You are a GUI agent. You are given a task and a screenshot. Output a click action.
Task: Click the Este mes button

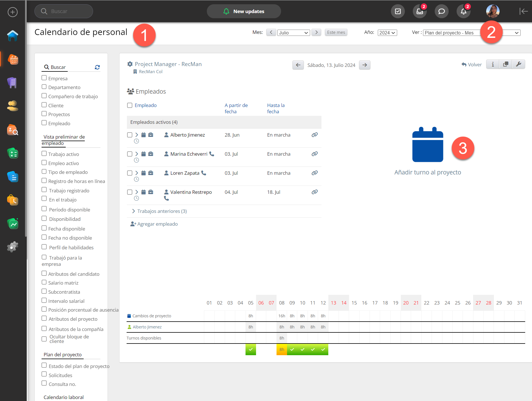336,32
